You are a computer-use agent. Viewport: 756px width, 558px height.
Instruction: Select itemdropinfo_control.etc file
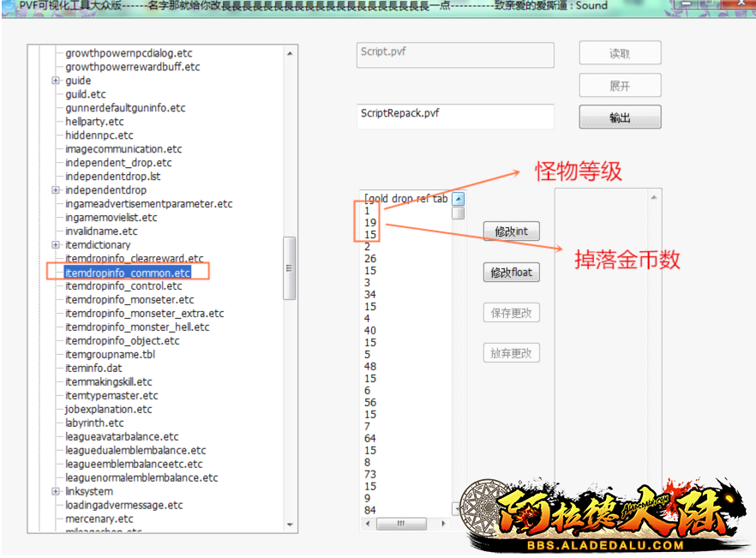pos(123,286)
